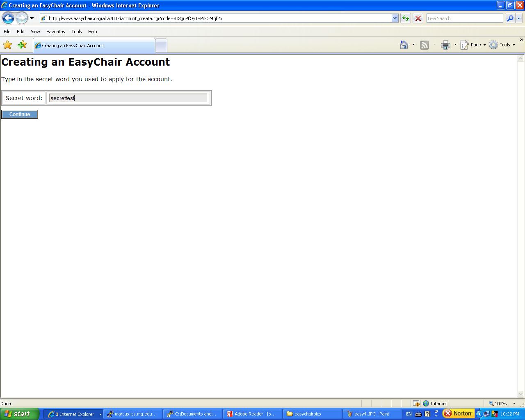Image resolution: width=525 pixels, height=420 pixels.
Task: Expand the zoom level dropdown arrow
Action: pyautogui.click(x=514, y=404)
